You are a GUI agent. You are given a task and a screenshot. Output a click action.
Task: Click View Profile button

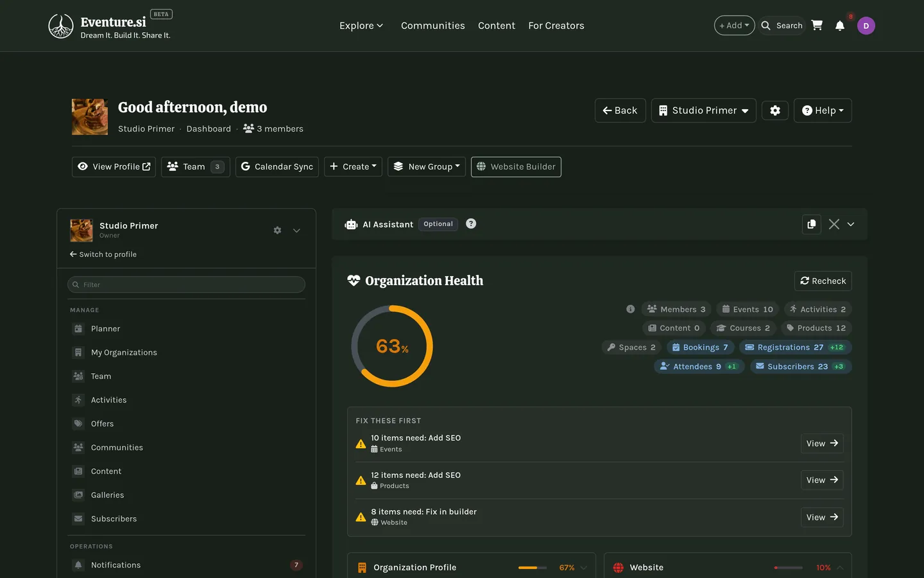[114, 167]
